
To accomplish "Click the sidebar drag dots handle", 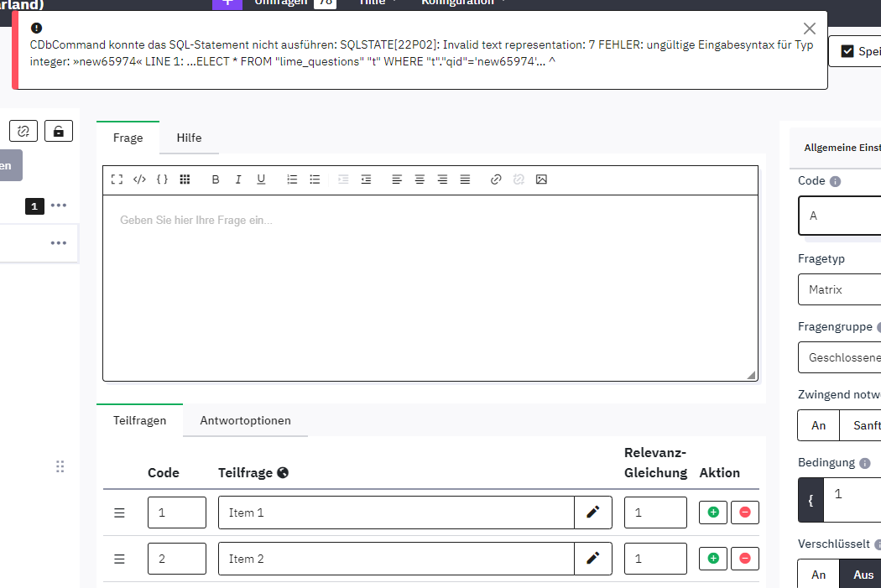I will click(60, 466).
